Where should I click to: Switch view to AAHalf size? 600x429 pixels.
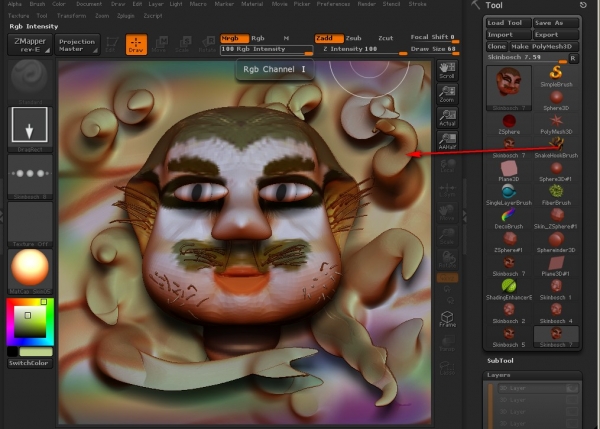tap(447, 142)
